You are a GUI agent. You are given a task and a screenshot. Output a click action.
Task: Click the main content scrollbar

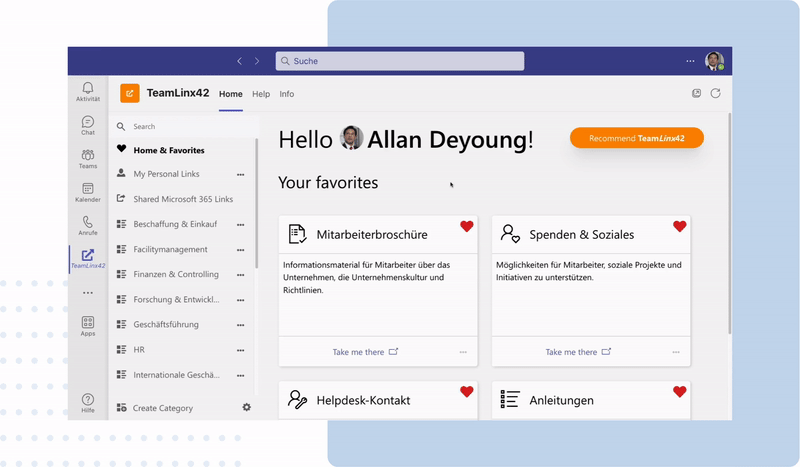point(730,224)
